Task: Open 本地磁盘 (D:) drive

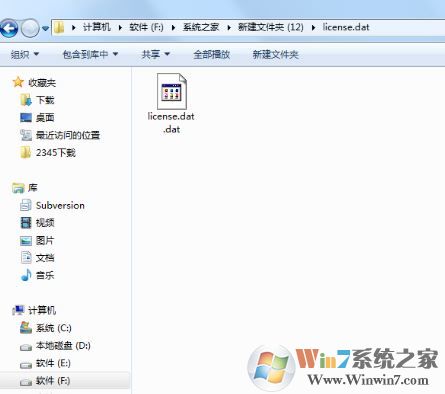Action: (x=63, y=346)
